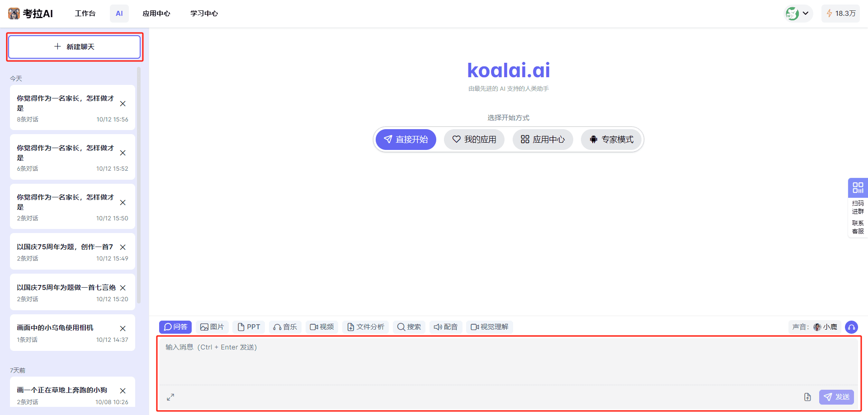The image size is (868, 415).
Task: Open the 18.3万 energy points badge
Action: (840, 14)
